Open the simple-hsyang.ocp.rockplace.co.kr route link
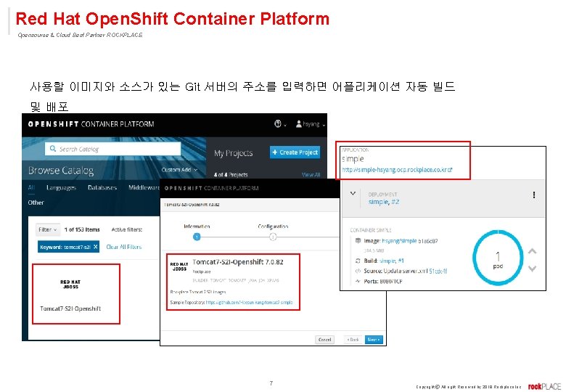Image resolution: width=566 pixels, height=392 pixels. 395,170
